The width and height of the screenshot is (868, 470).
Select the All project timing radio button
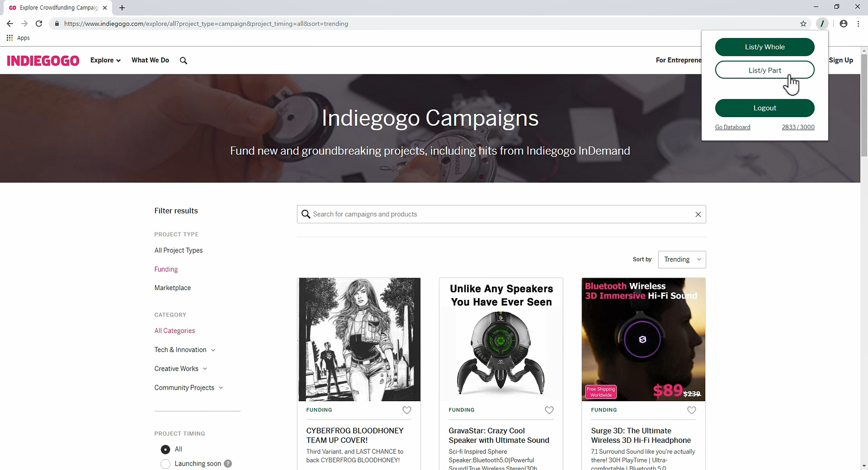165,449
